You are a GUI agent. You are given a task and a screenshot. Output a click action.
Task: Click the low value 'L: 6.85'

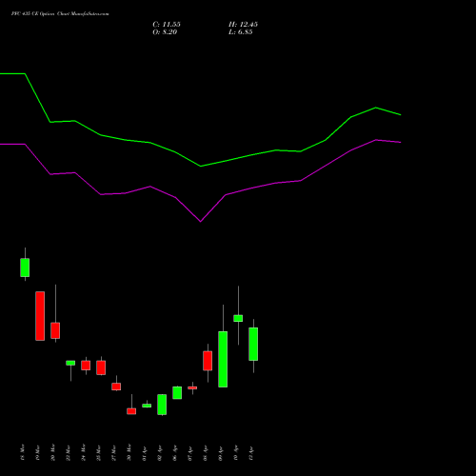pos(241,32)
